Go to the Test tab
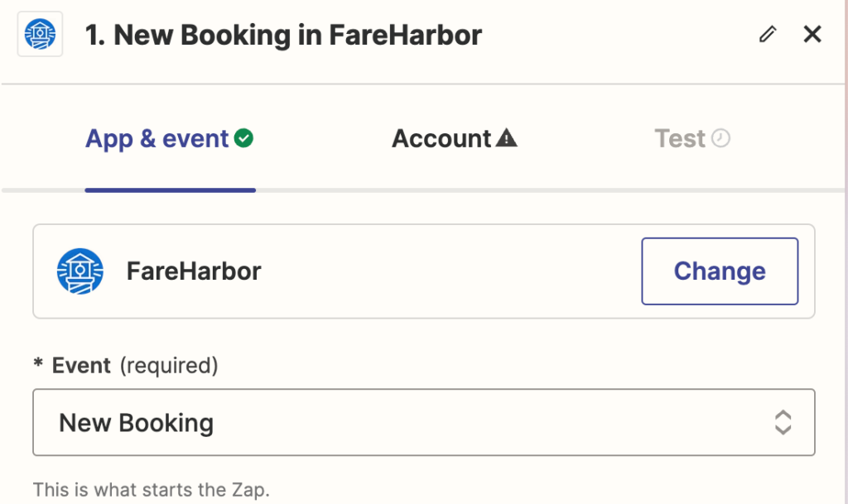The width and height of the screenshot is (848, 504). [x=692, y=139]
